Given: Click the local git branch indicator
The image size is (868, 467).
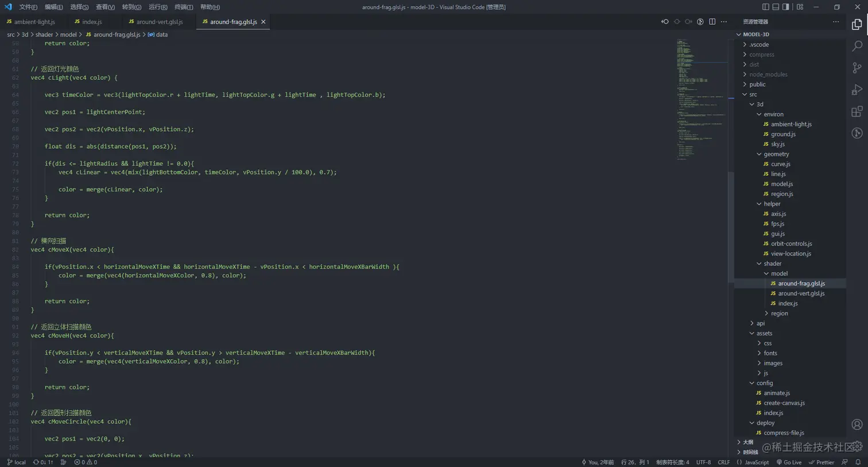Looking at the screenshot, I should (17, 462).
